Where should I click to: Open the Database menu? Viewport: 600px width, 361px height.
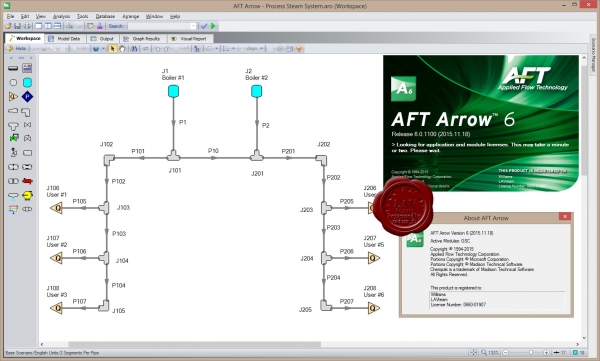click(x=105, y=16)
